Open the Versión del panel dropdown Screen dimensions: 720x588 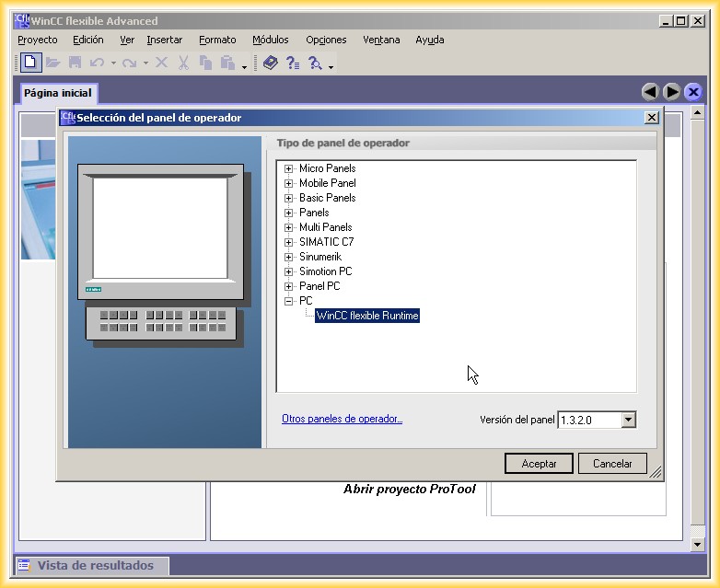coord(628,420)
